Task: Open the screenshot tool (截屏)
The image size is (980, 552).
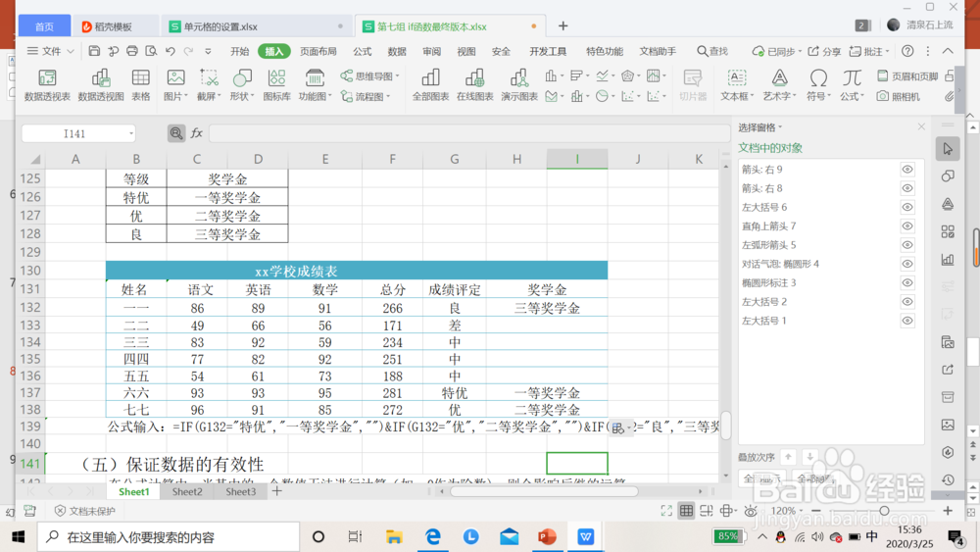Action: tap(209, 84)
